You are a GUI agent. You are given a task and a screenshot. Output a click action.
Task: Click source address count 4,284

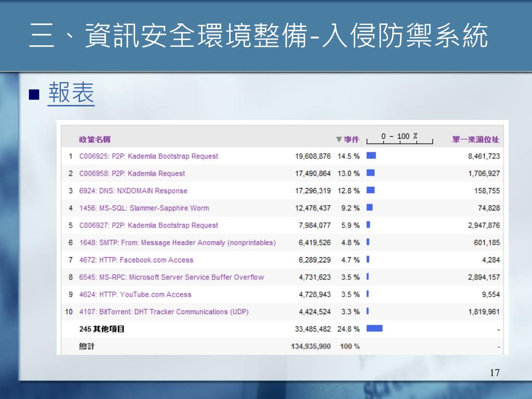(491, 260)
